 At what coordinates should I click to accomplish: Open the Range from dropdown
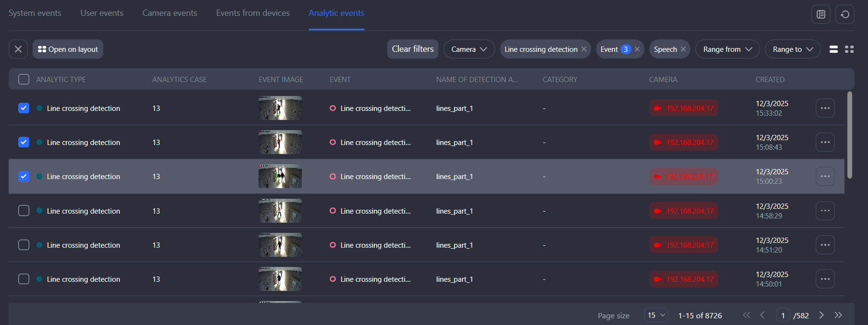(x=727, y=49)
